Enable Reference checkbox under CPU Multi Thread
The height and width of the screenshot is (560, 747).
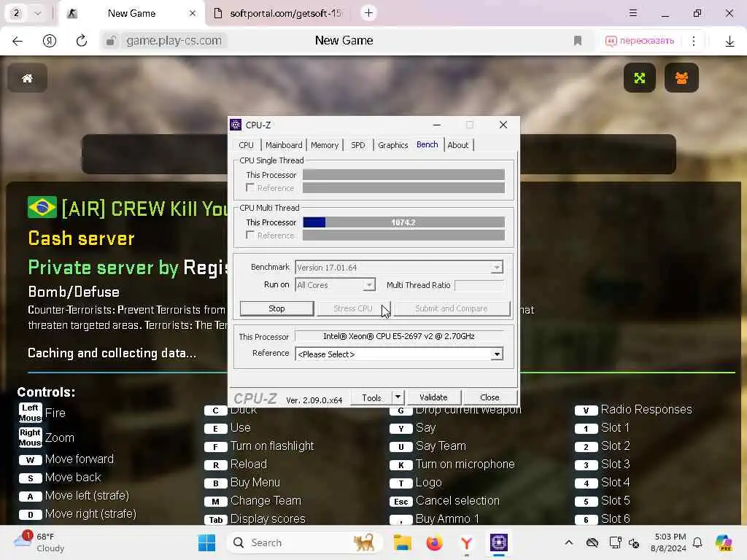(x=250, y=235)
